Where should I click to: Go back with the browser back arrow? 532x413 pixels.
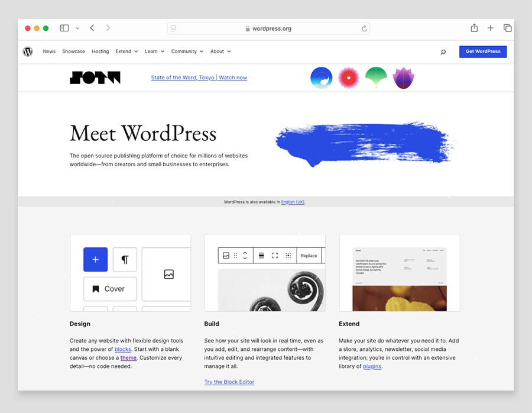[92, 28]
